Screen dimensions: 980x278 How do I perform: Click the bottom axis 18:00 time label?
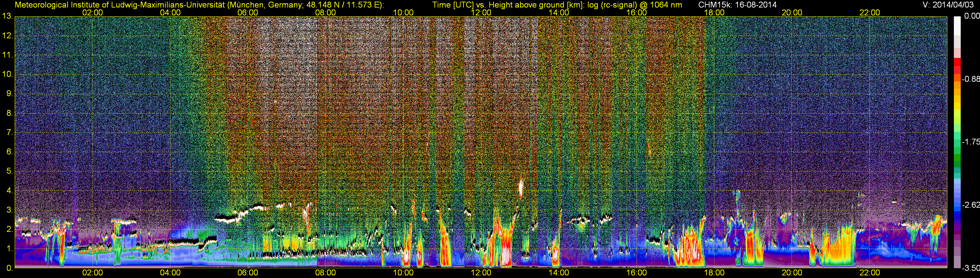(x=714, y=273)
